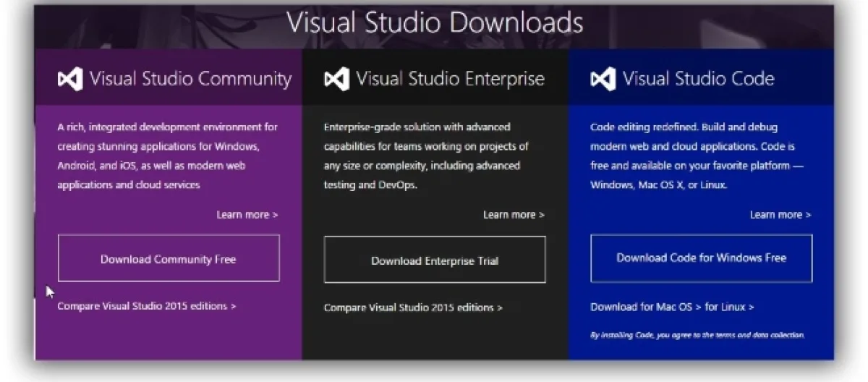Screen dimensions: 868x382
Task: Click the Community description paragraph text
Action: (x=166, y=156)
